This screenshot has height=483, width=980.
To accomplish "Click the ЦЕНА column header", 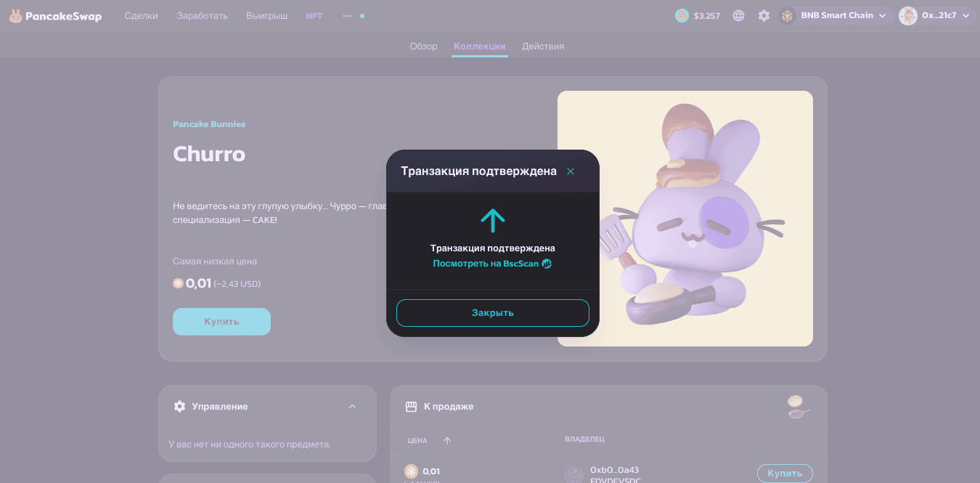I will [x=417, y=440].
